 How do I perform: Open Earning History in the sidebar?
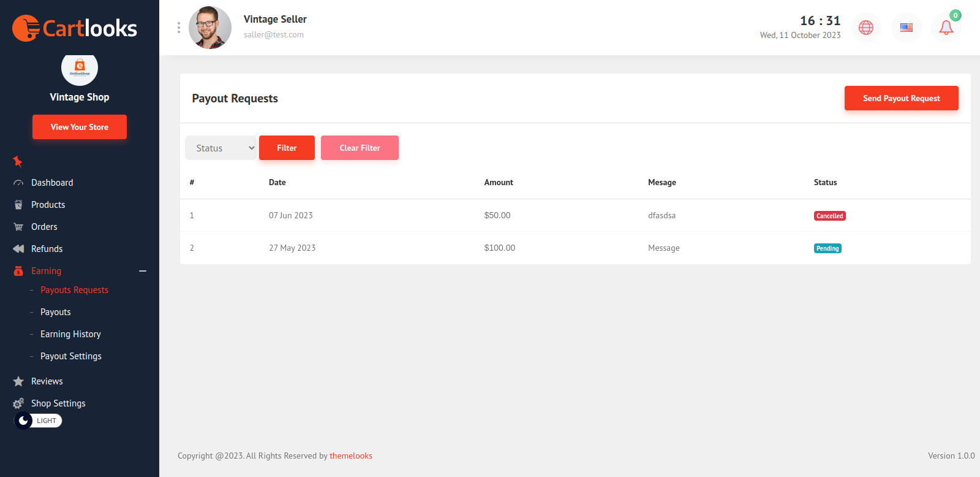[70, 334]
